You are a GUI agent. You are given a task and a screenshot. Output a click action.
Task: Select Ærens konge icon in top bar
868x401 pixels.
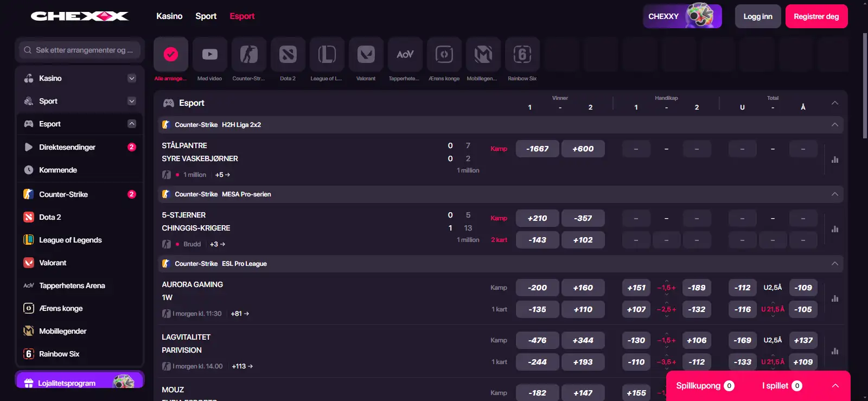point(444,54)
